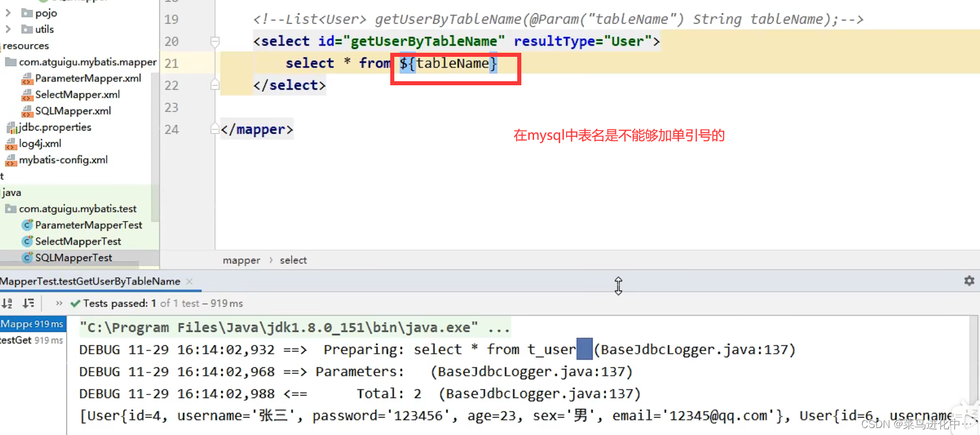Open the pojo folder icon
The height and width of the screenshot is (435, 980).
pyautogui.click(x=27, y=13)
